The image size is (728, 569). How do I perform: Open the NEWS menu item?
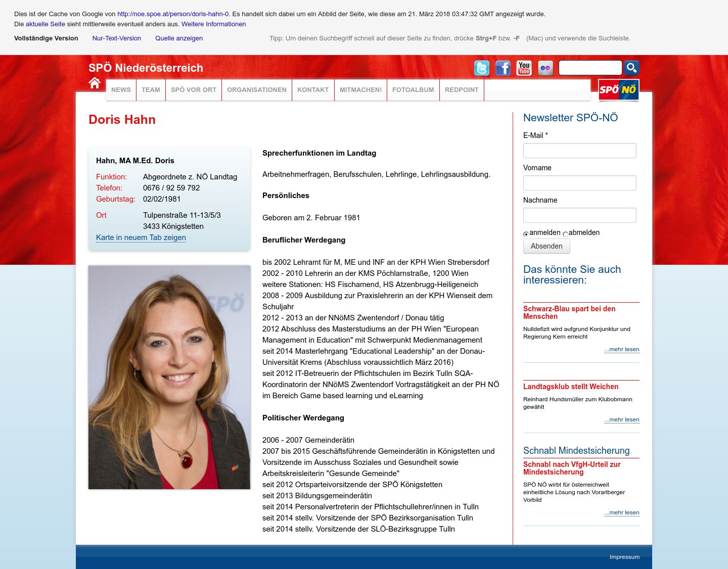(121, 90)
